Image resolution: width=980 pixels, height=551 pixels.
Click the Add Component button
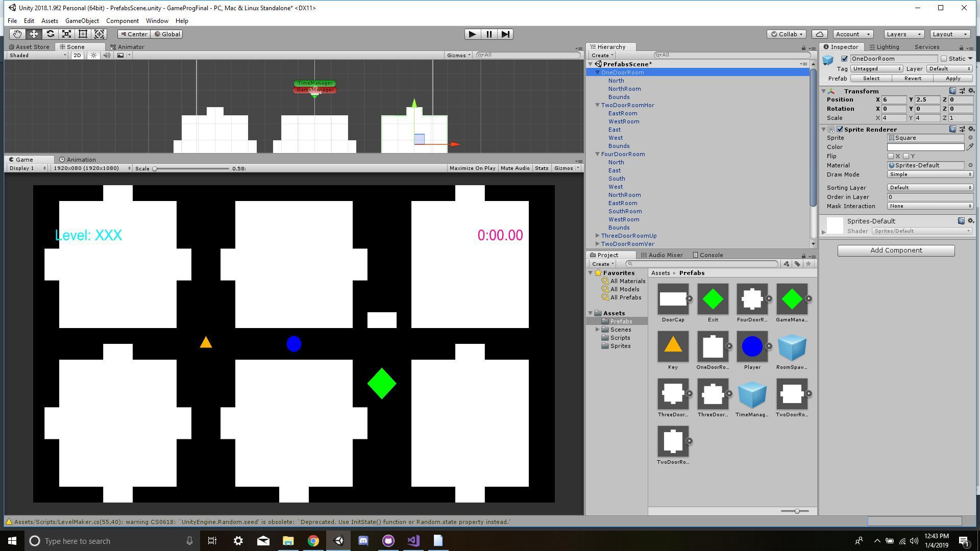(x=895, y=250)
